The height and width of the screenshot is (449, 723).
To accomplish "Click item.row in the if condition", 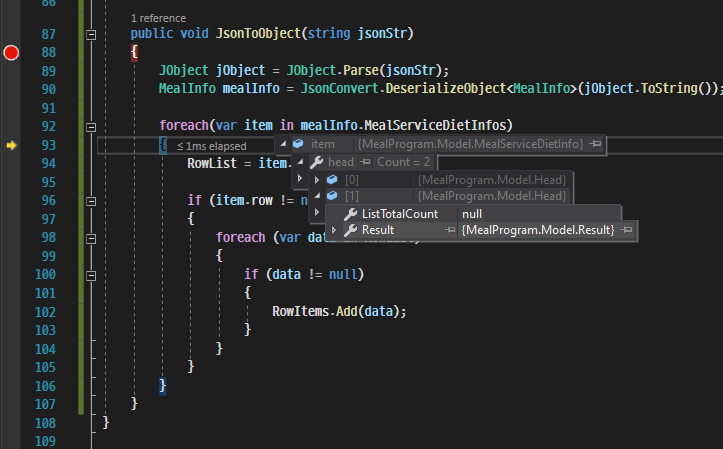I will point(244,201).
